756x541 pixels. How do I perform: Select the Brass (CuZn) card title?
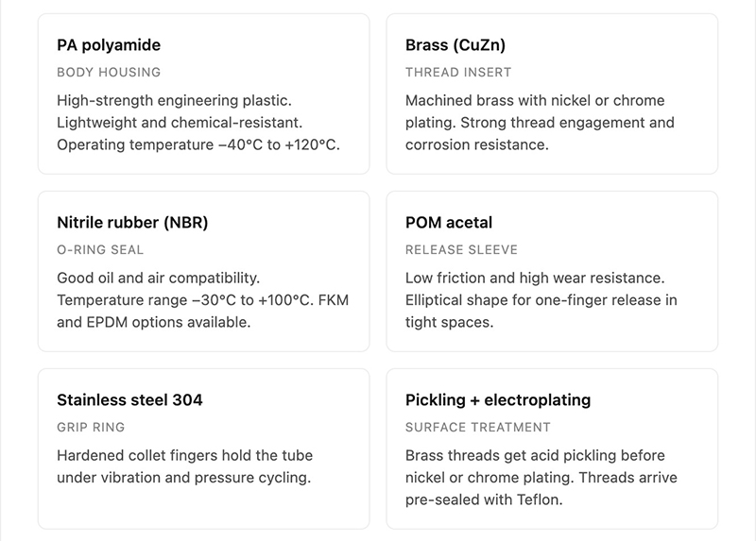[455, 44]
